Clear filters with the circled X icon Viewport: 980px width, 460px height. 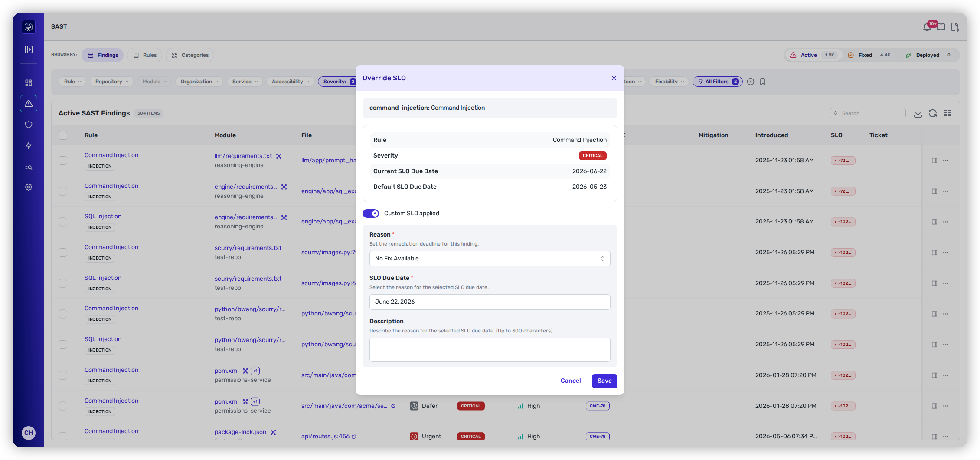point(751,82)
